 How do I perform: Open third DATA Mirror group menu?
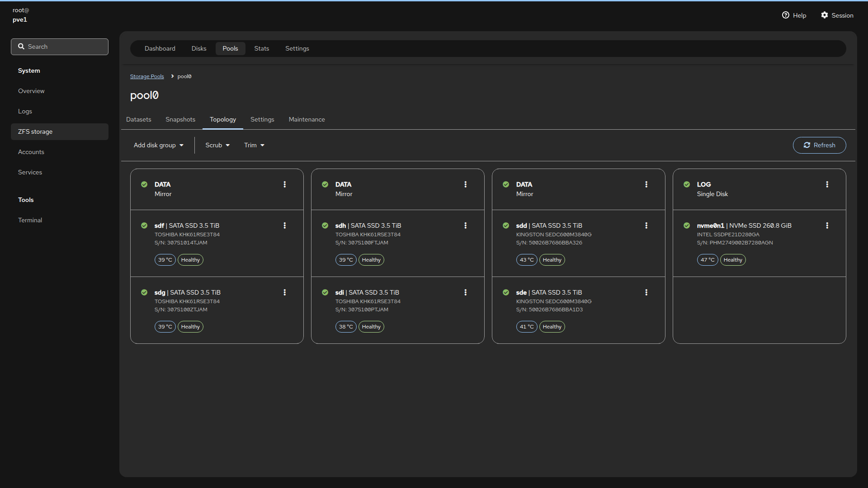point(646,184)
